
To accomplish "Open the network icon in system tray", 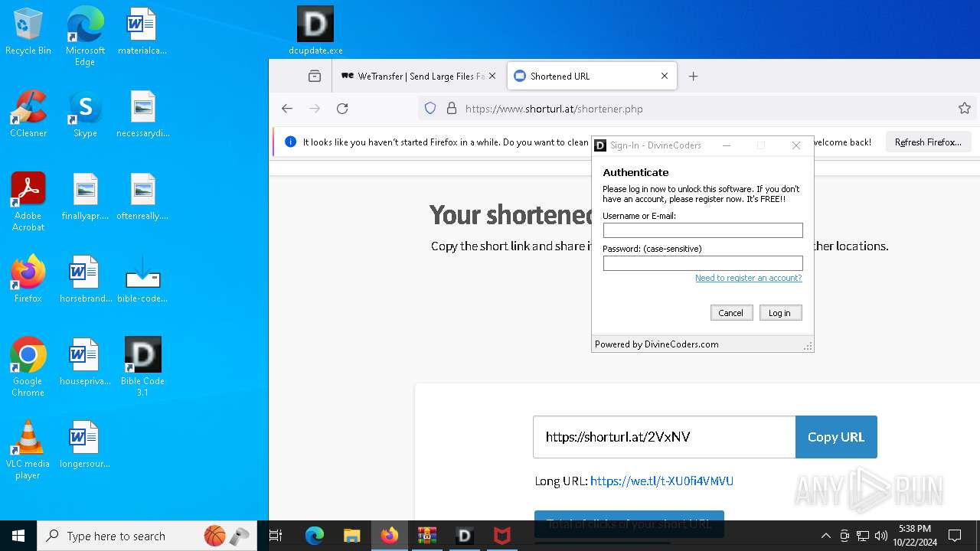I will [863, 536].
